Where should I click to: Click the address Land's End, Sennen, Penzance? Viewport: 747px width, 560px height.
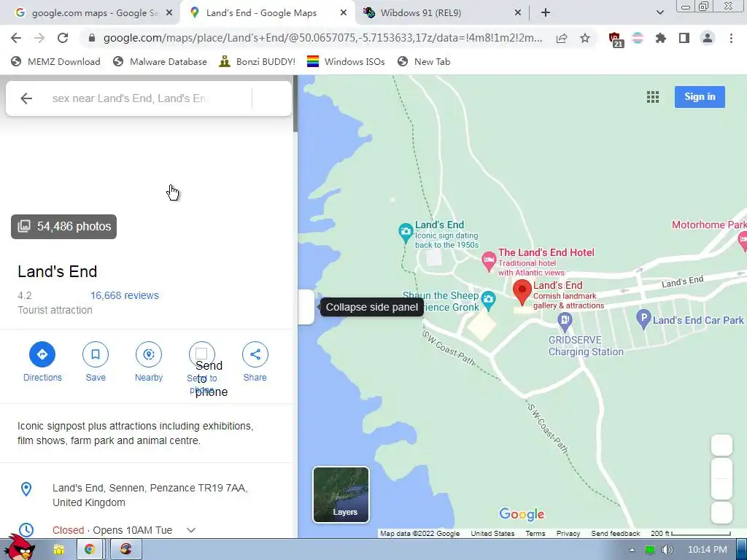click(x=150, y=495)
